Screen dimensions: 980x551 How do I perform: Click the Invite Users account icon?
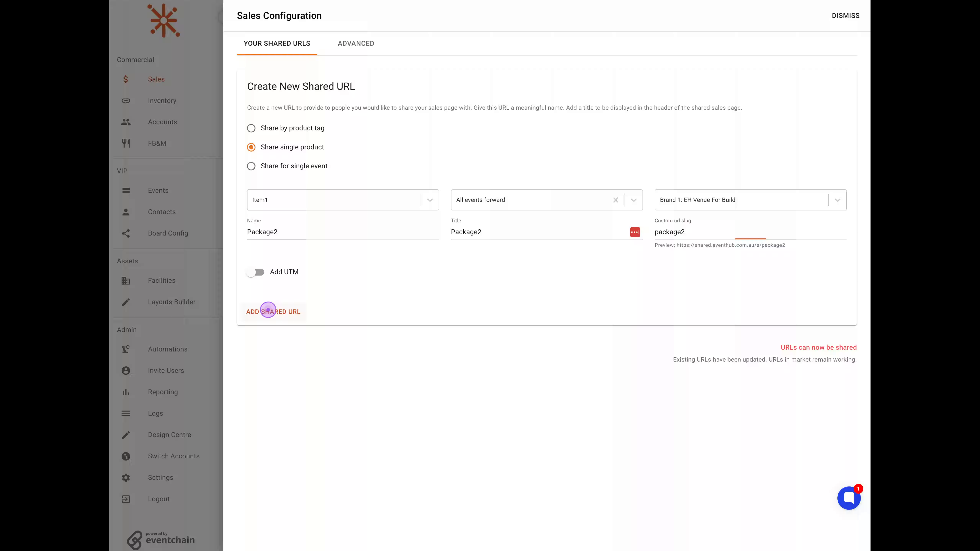126,370
